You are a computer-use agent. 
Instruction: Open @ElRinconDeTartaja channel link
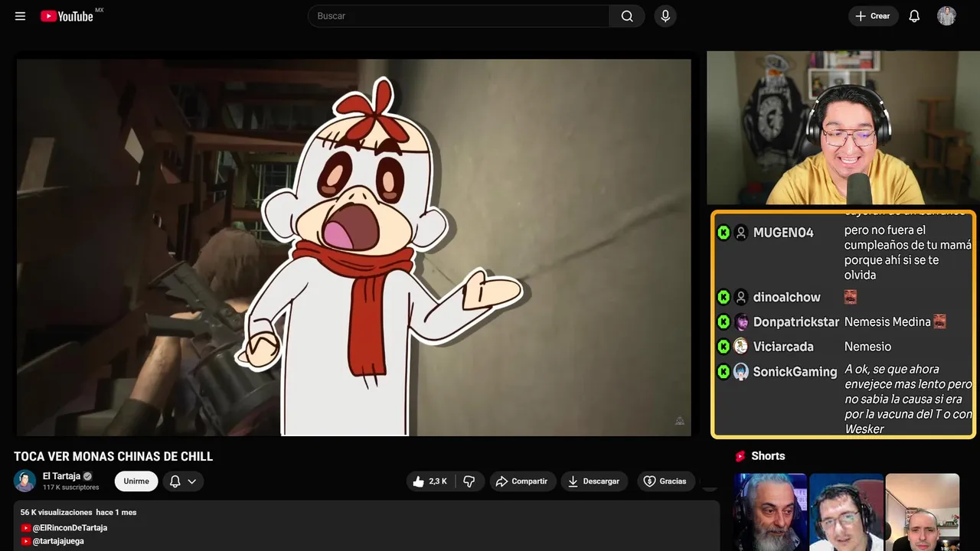[x=70, y=528]
